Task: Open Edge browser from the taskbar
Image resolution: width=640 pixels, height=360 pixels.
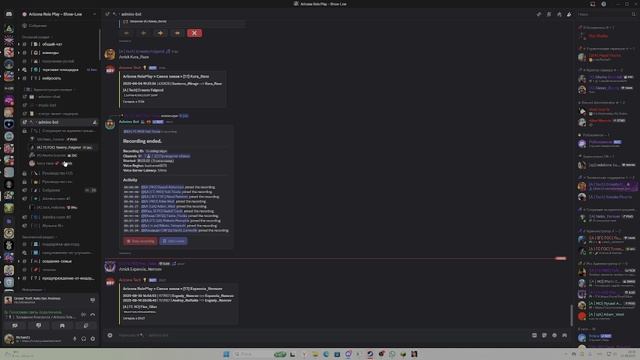Action: pyautogui.click(x=326, y=354)
